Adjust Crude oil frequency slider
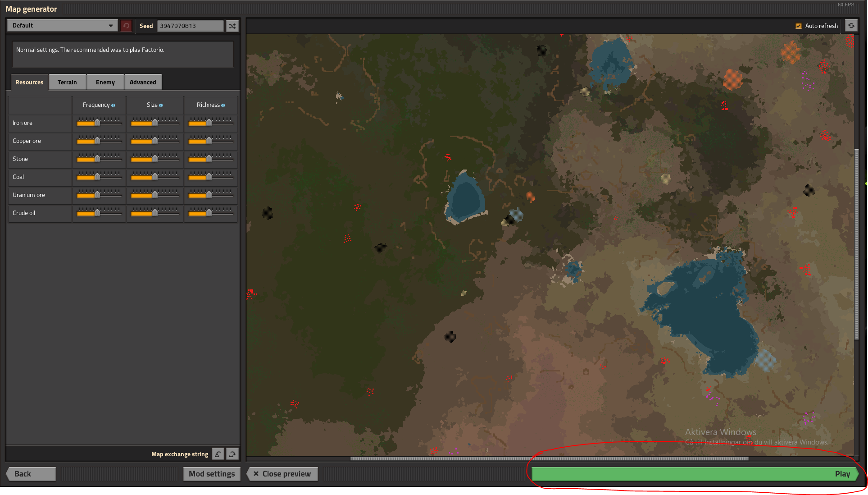Image resolution: width=868 pixels, height=495 pixels. tap(99, 213)
